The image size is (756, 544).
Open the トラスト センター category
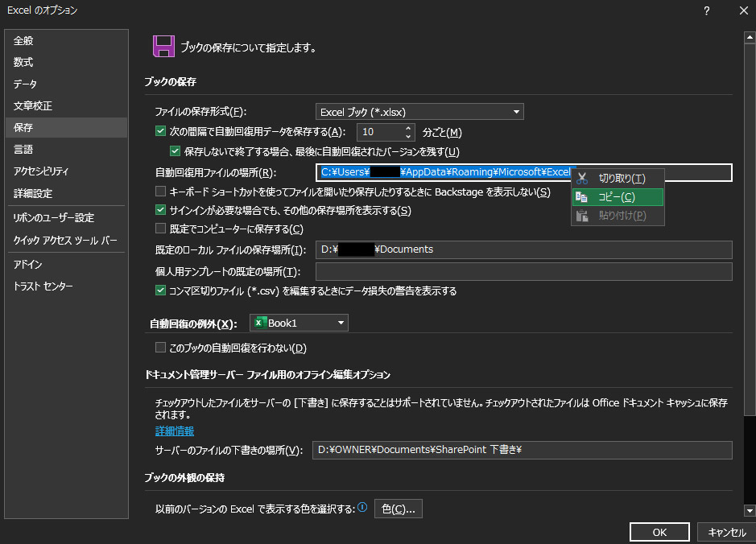tap(43, 286)
